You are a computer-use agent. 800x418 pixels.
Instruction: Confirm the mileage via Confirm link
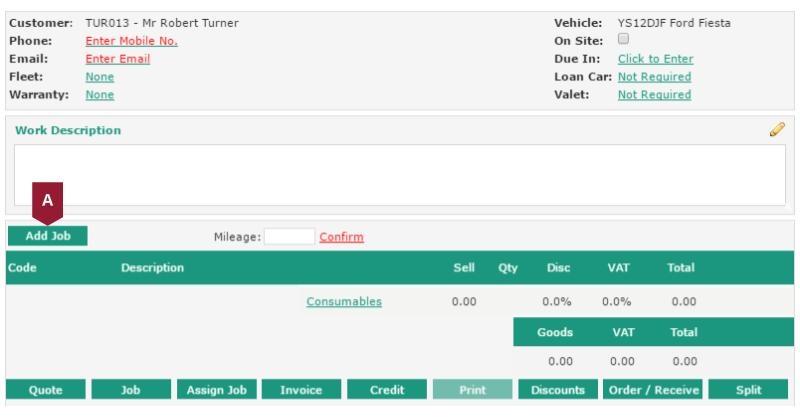(x=341, y=237)
